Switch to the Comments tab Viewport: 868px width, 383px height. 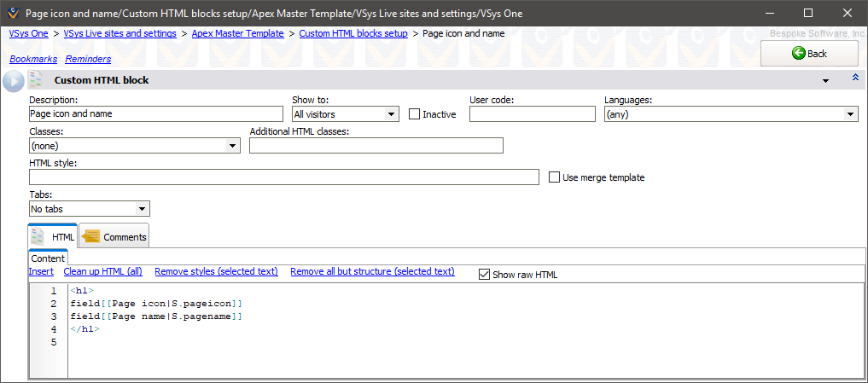point(115,237)
